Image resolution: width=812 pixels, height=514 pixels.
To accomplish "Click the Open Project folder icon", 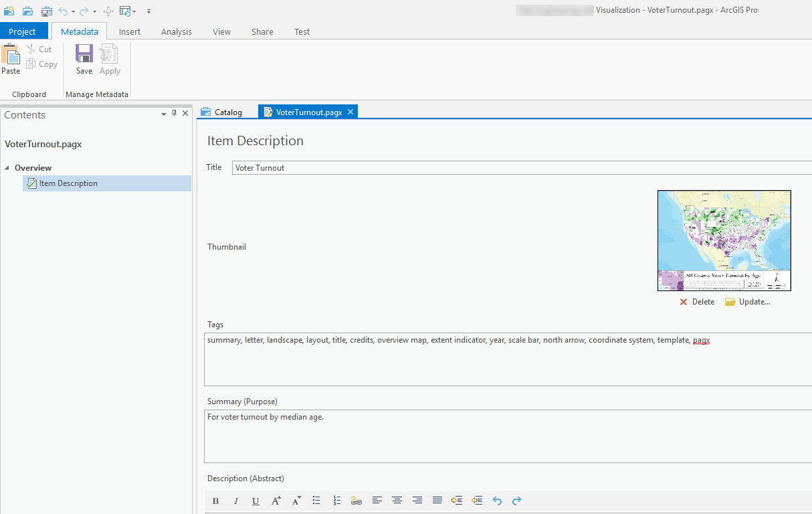I will (x=27, y=11).
